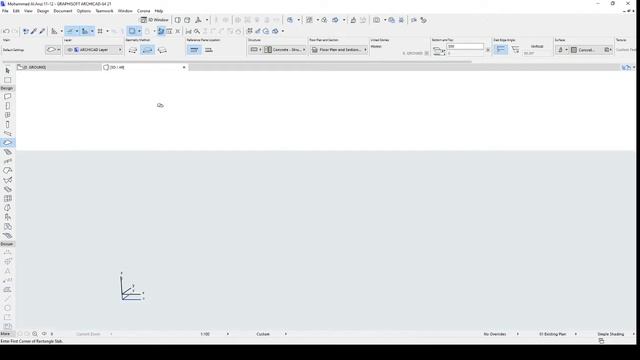Select the Column tool
Screen dimensions: 640x360
7,124
